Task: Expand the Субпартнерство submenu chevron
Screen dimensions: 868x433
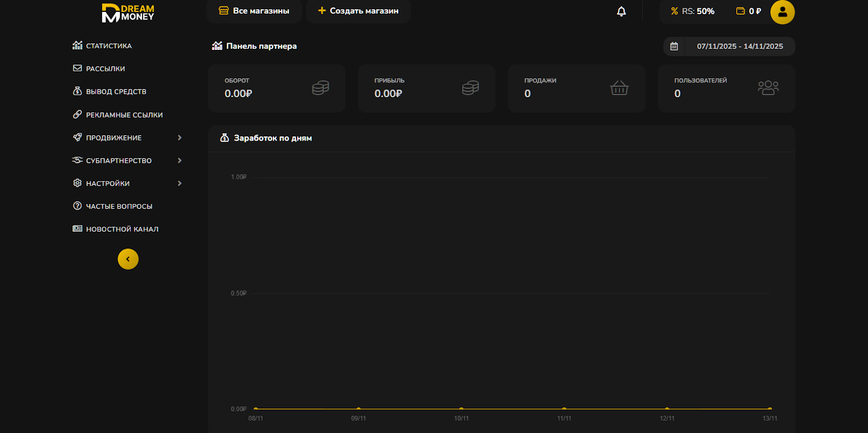Action: point(180,161)
